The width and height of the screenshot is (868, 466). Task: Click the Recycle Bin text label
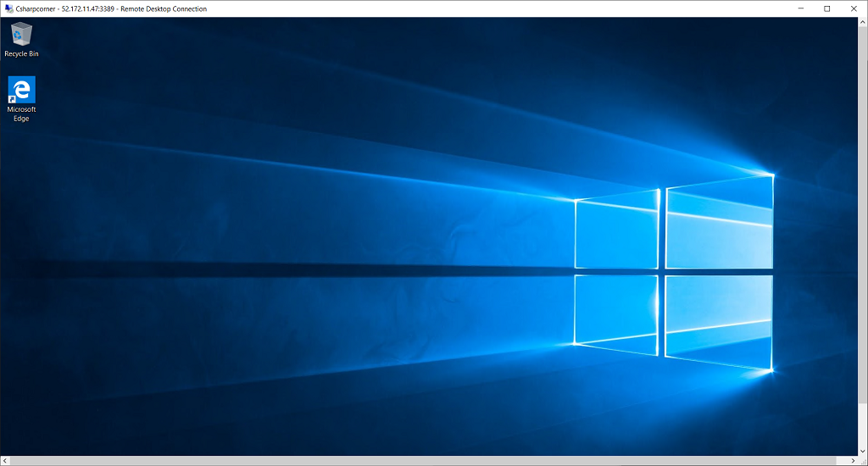pyautogui.click(x=21, y=53)
